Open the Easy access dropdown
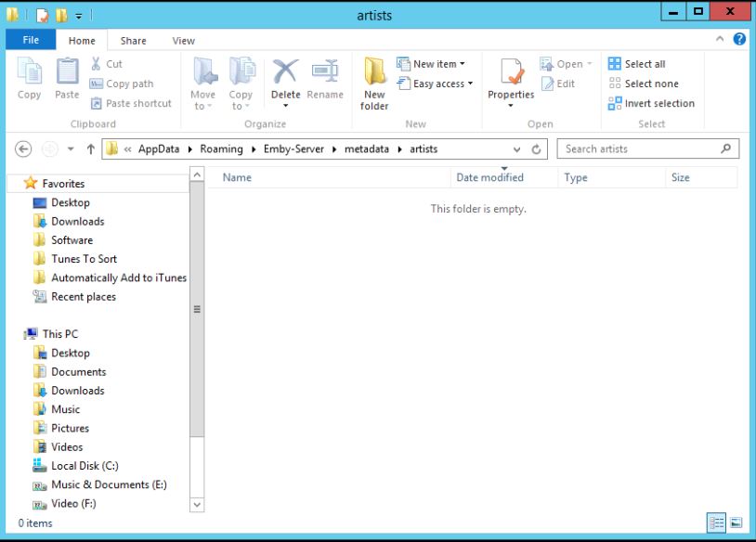This screenshot has width=756, height=542. pyautogui.click(x=436, y=84)
